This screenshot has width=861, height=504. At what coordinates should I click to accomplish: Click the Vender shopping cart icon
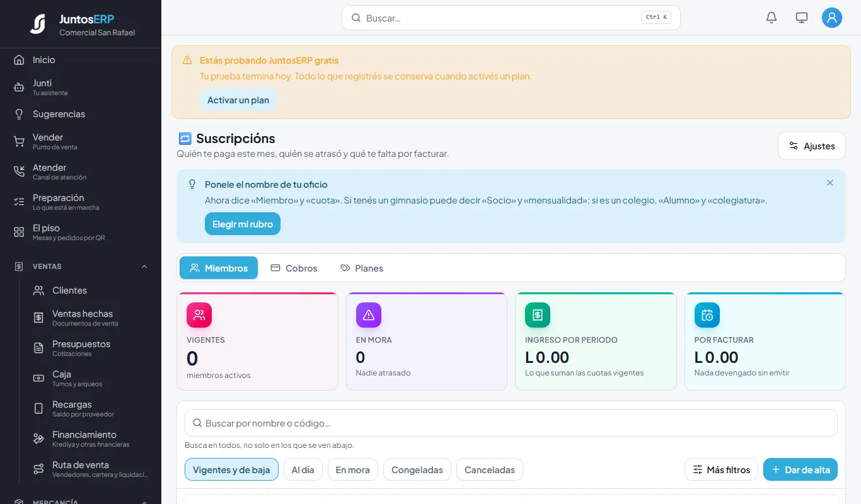pos(19,142)
